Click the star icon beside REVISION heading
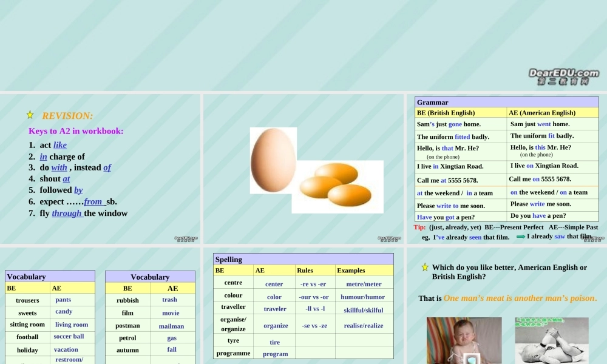The height and width of the screenshot is (364, 607). [x=30, y=115]
